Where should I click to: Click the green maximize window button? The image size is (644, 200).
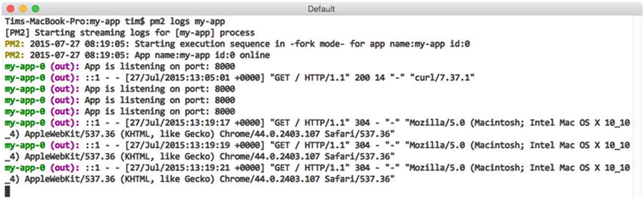coord(35,9)
